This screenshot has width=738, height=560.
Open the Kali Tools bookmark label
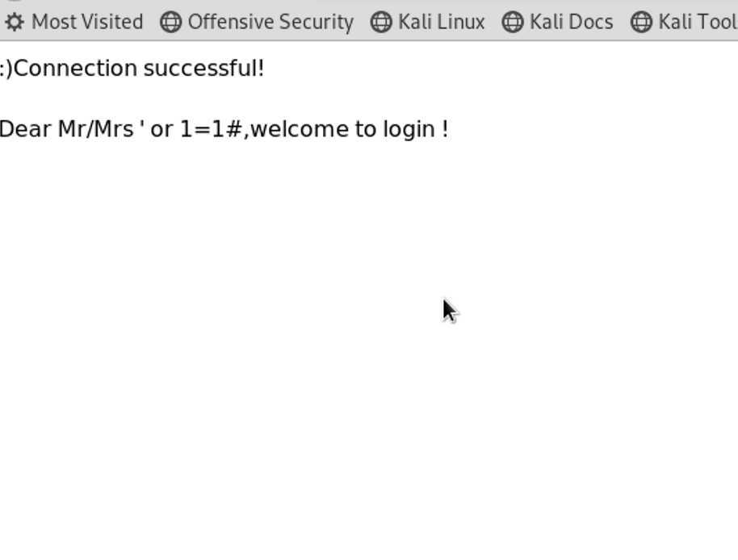pos(697,22)
